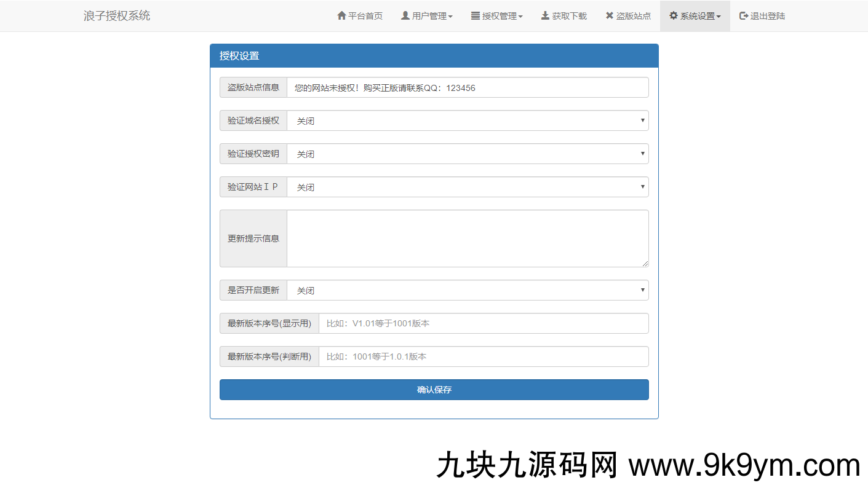This screenshot has width=868, height=488.
Task: Click the home icon beside 平台首页
Action: (x=341, y=16)
